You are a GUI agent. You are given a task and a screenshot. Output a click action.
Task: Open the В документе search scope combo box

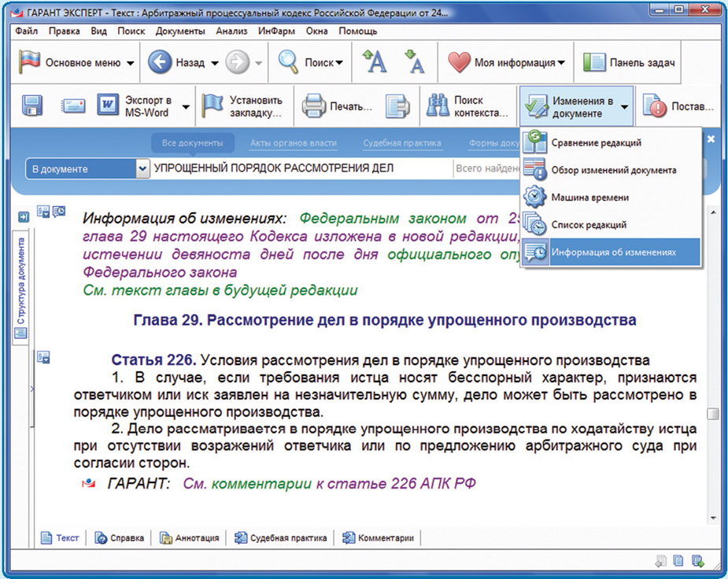pyautogui.click(x=87, y=168)
